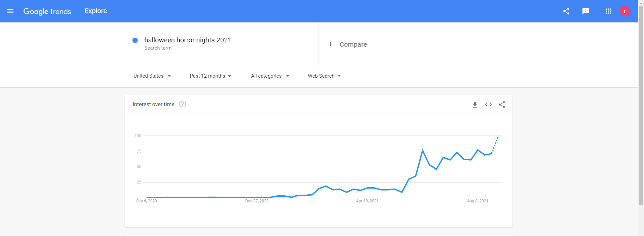
Task: Click the blue search term color dot
Action: pos(135,40)
